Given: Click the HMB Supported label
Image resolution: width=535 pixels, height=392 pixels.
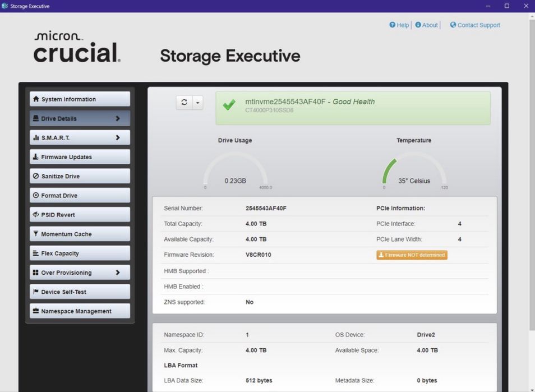Looking at the screenshot, I should point(186,271).
